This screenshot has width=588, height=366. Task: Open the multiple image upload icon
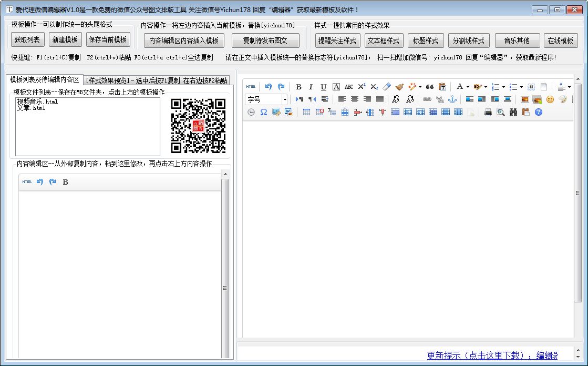point(538,99)
